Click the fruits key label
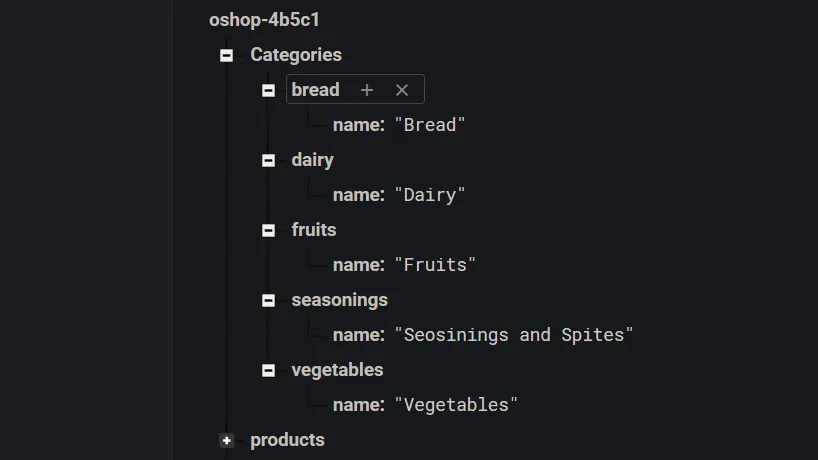818x460 pixels. pyautogui.click(x=314, y=230)
